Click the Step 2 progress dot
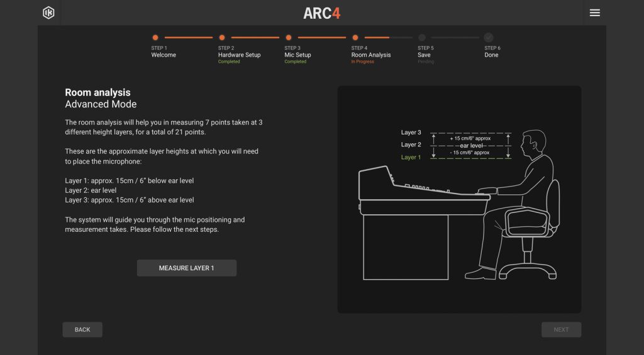 pos(222,38)
